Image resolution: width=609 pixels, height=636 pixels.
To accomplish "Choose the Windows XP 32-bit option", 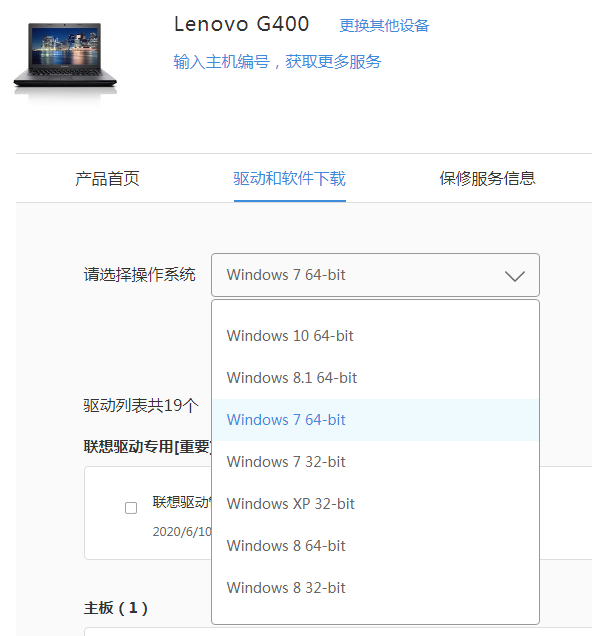I will click(x=290, y=504).
